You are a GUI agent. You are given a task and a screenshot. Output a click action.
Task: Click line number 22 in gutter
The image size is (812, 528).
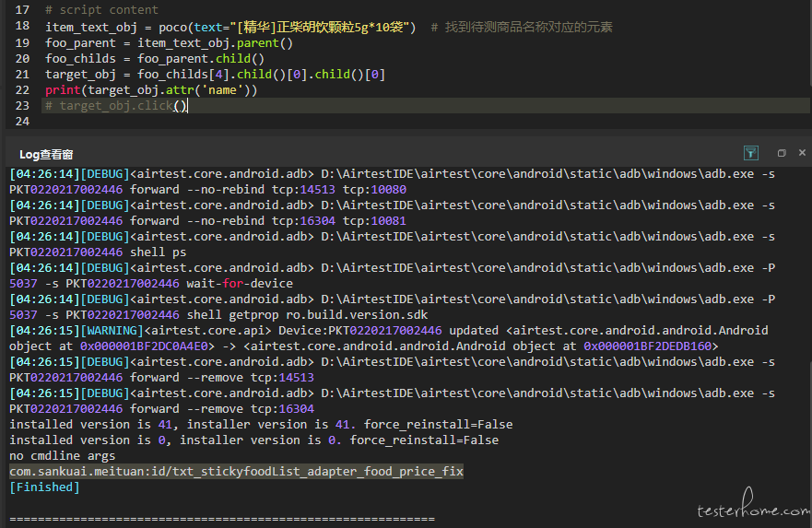[22, 89]
